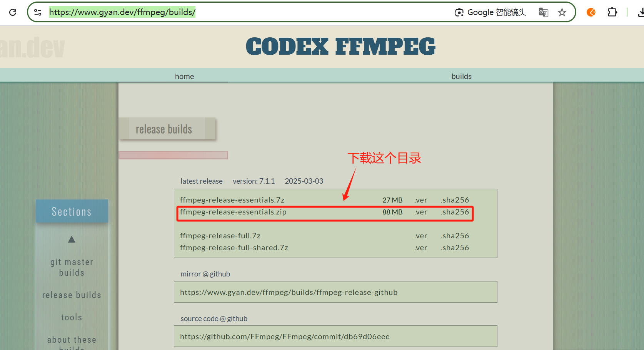Open Google Lens smart search button
Image resolution: width=644 pixels, height=350 pixels.
click(x=490, y=12)
